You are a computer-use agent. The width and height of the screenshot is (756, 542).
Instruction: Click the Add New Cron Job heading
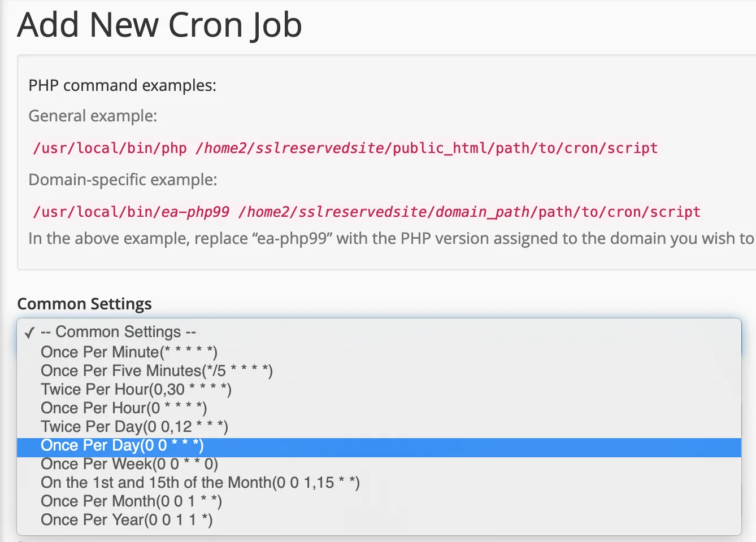click(x=160, y=25)
